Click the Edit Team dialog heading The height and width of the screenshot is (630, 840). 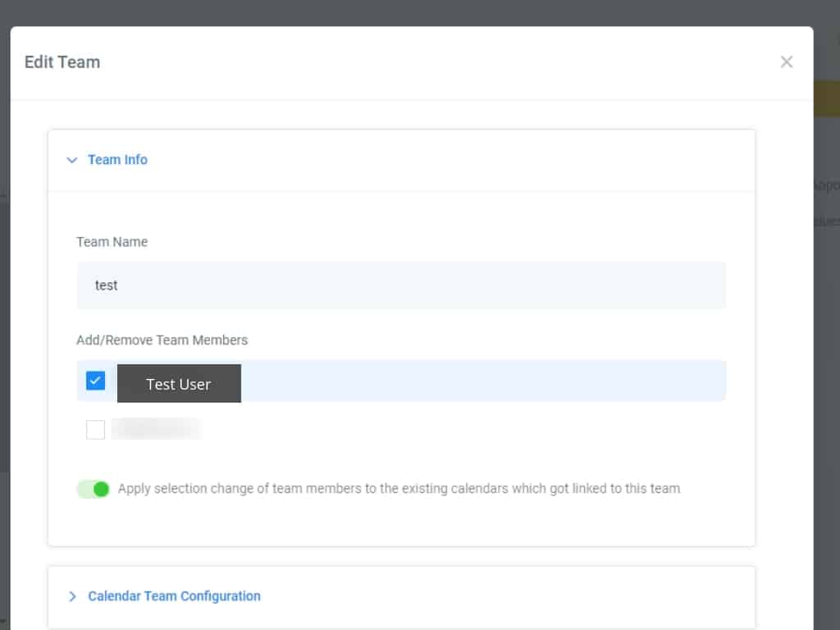coord(62,62)
